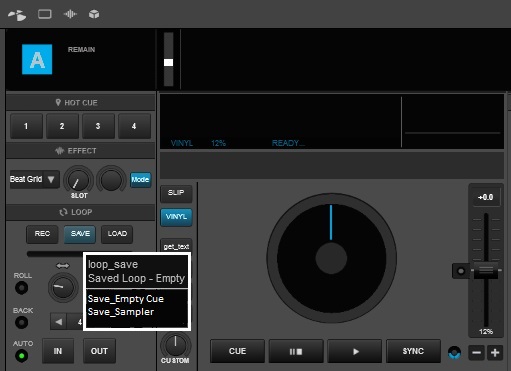Click the jog wheel platter
The width and height of the screenshot is (511, 371).
pos(331,258)
